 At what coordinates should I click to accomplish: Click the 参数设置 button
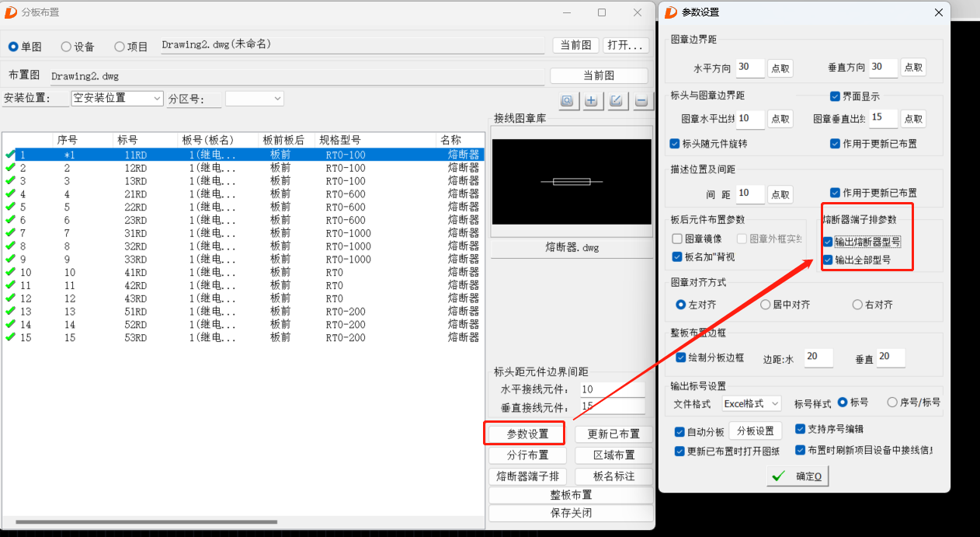point(527,434)
